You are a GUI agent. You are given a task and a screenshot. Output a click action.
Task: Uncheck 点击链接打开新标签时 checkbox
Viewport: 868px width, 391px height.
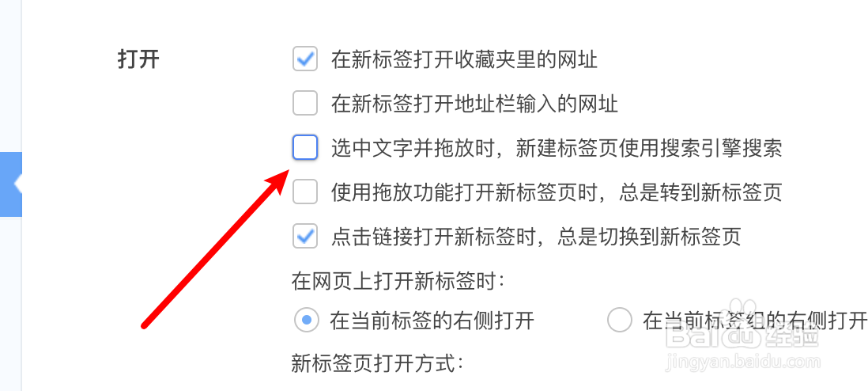305,237
